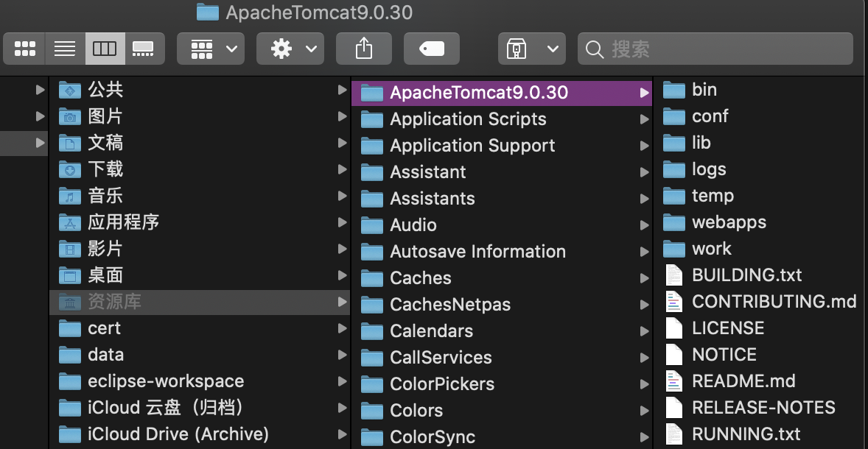Expand the 资源库 folder arrow
868x449 pixels.
coord(342,302)
